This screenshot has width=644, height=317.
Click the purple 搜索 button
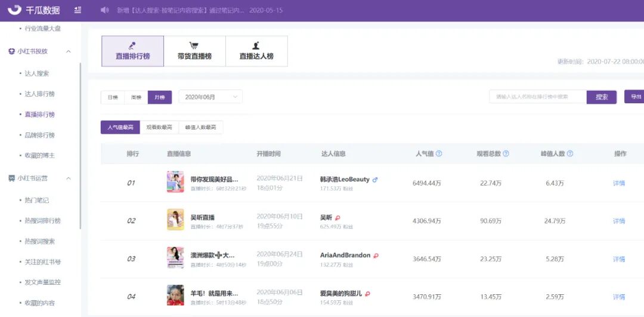click(x=602, y=97)
